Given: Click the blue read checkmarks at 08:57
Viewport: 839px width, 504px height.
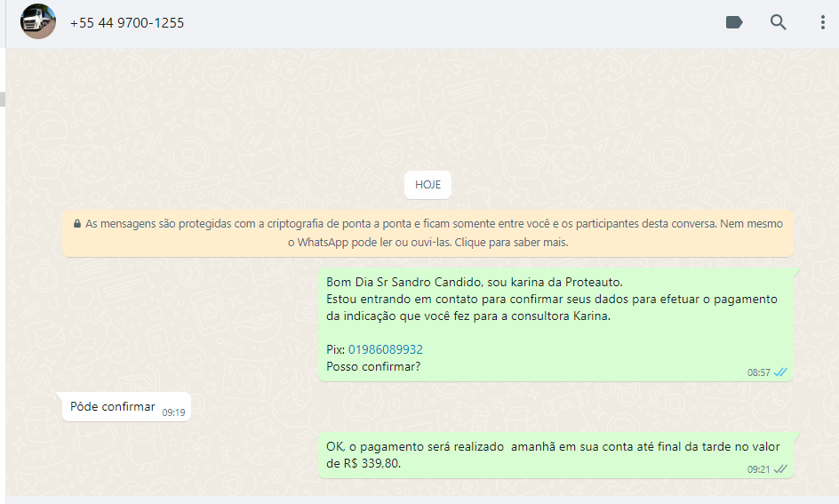Looking at the screenshot, I should pyautogui.click(x=780, y=372).
